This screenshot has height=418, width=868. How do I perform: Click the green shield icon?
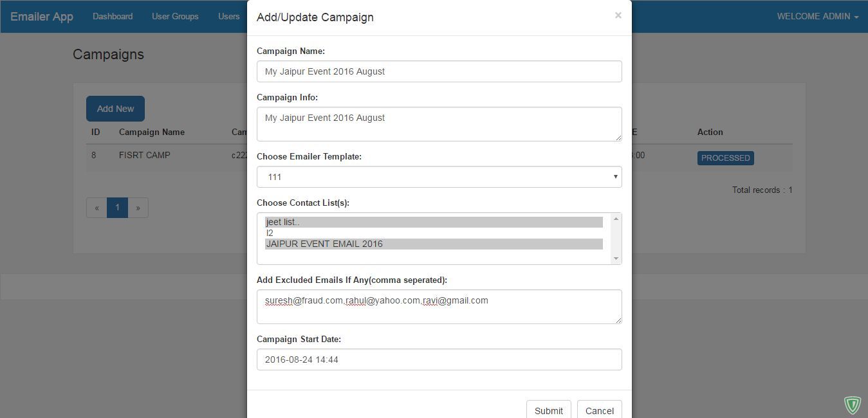tap(852, 404)
